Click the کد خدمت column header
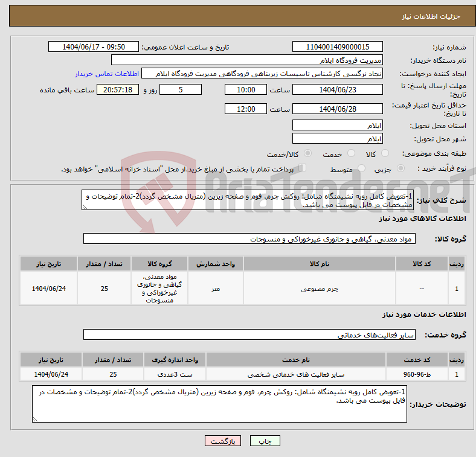Viewport: 476px width, 457px height. [x=417, y=360]
